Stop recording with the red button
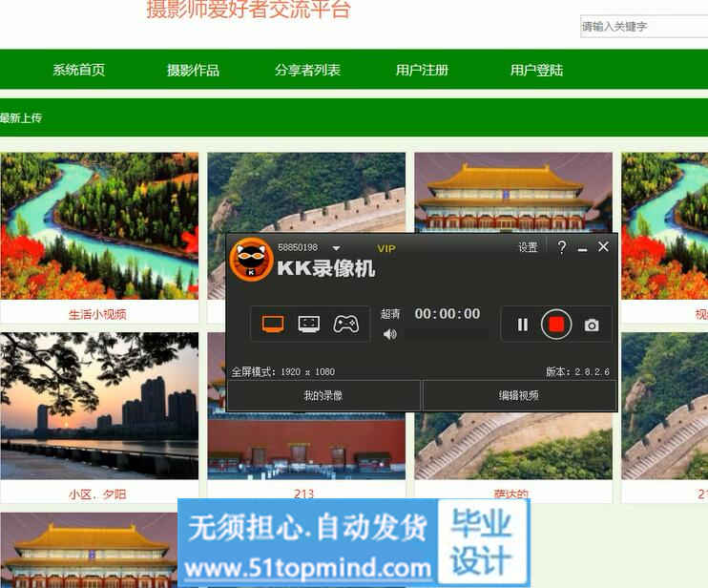Image resolution: width=708 pixels, height=588 pixels. tap(556, 325)
